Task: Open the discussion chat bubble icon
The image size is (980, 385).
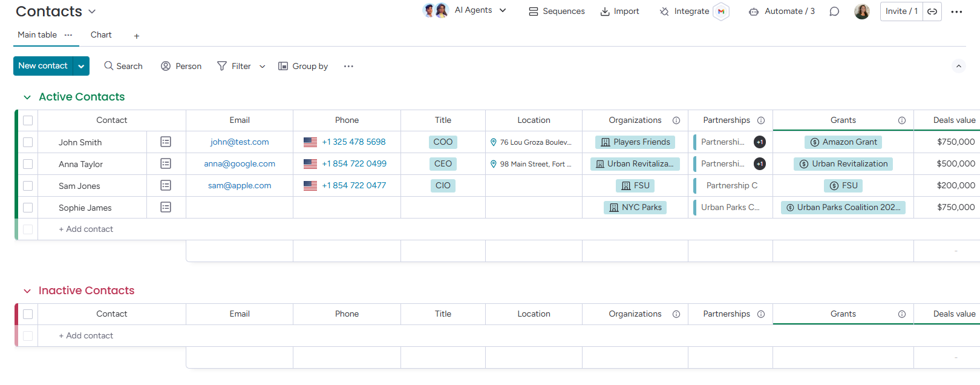Action: [834, 12]
